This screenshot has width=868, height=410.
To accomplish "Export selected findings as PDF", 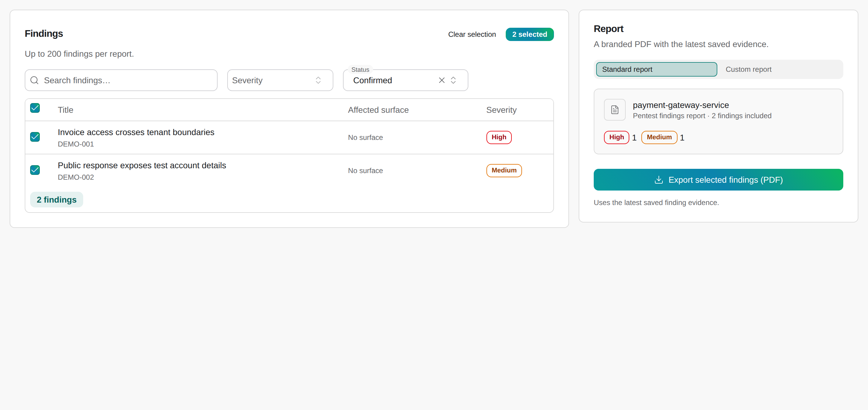I will (718, 180).
